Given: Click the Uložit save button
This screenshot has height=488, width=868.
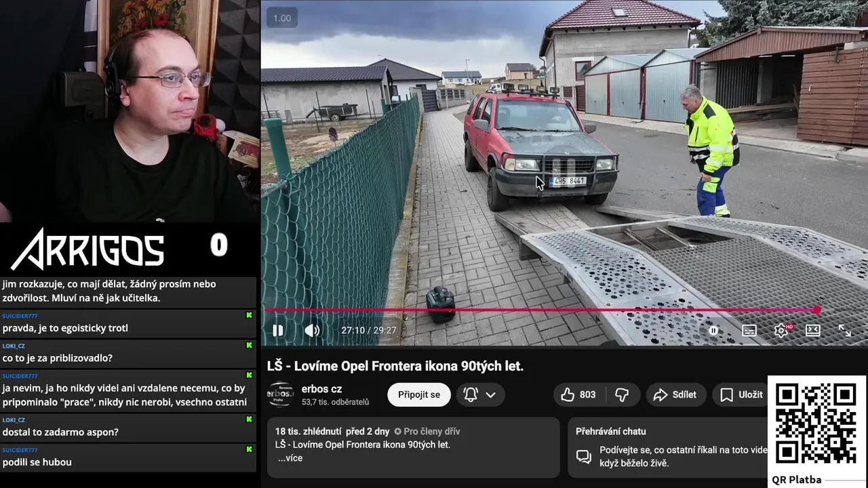Looking at the screenshot, I should (741, 394).
